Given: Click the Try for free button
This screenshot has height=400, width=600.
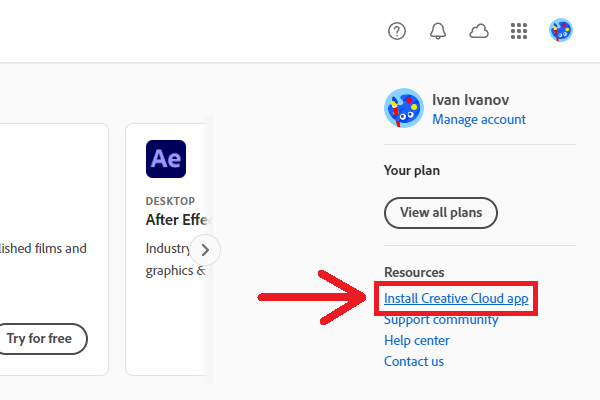Looking at the screenshot, I should pyautogui.click(x=40, y=339).
